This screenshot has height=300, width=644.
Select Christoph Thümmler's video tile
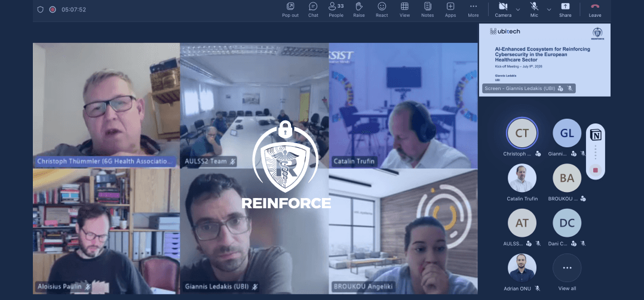coord(106,106)
